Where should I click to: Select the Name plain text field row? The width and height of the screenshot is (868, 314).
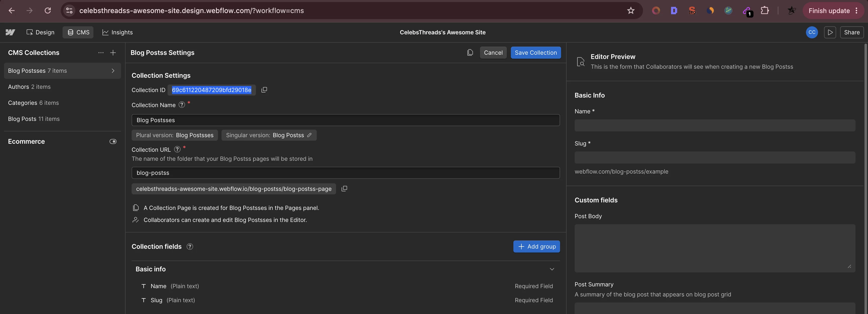[x=346, y=286]
